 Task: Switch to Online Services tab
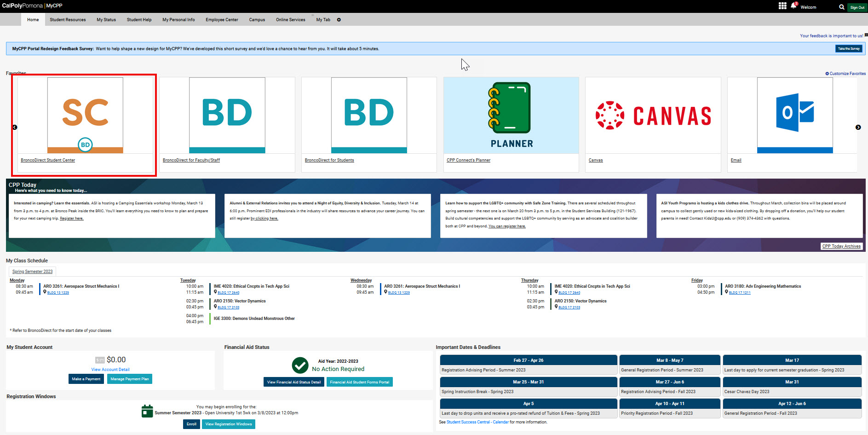pyautogui.click(x=291, y=20)
